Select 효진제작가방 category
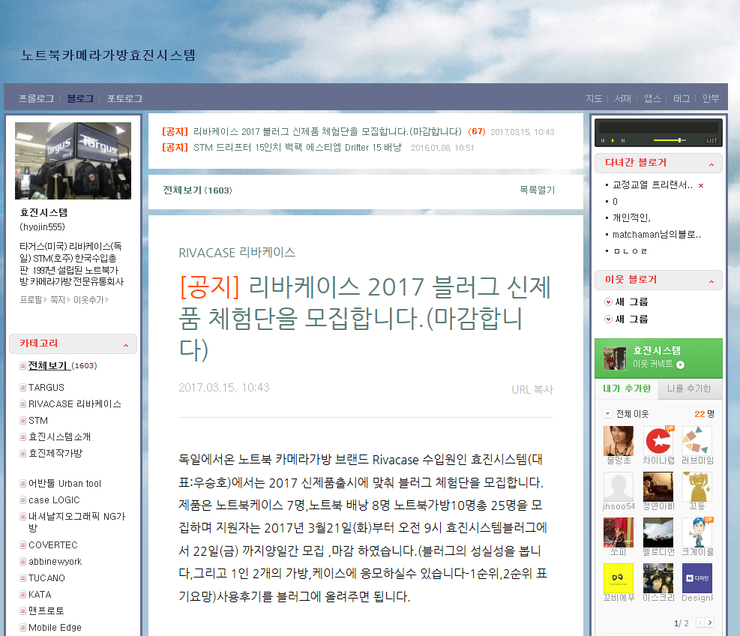Screen dimensions: 740x636 tap(55, 453)
